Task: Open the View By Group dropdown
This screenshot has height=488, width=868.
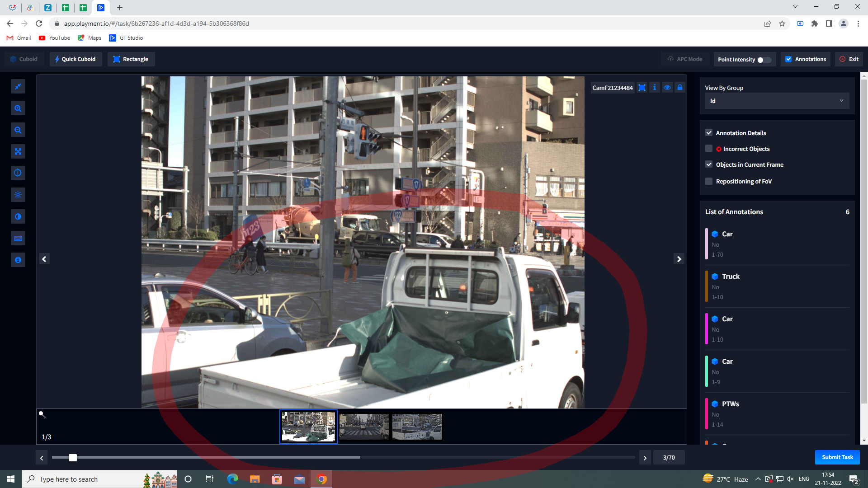Action: pyautogui.click(x=777, y=101)
